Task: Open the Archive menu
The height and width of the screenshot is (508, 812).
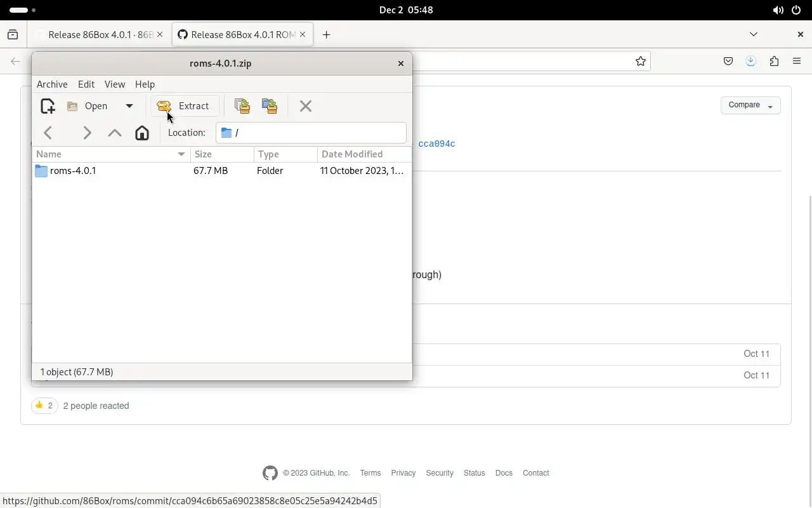Action: click(52, 84)
